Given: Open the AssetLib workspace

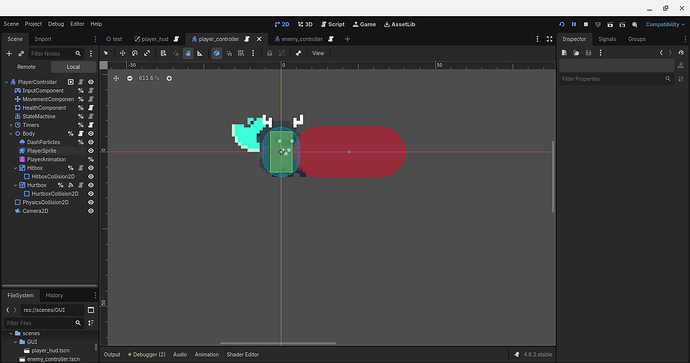Looking at the screenshot, I should pos(400,24).
